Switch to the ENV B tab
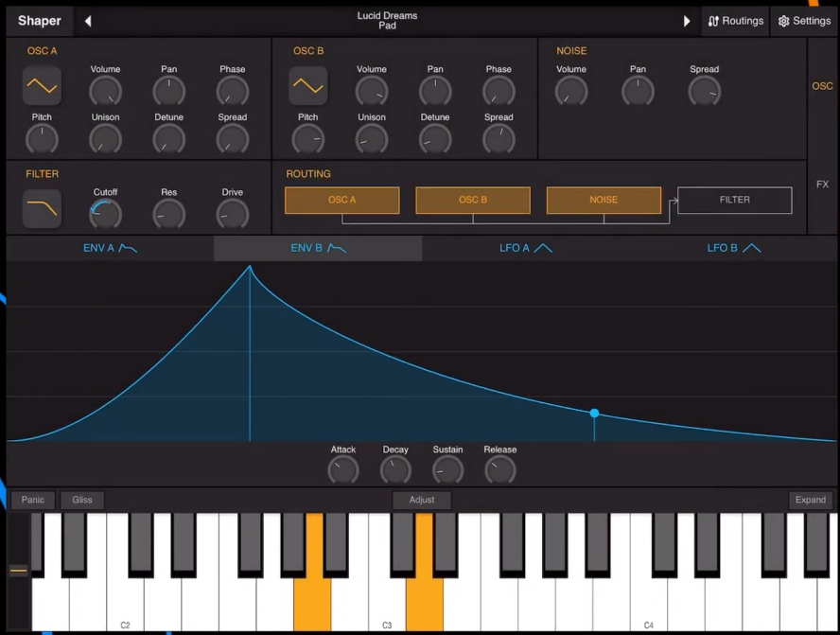The width and height of the screenshot is (840, 635). [318, 248]
